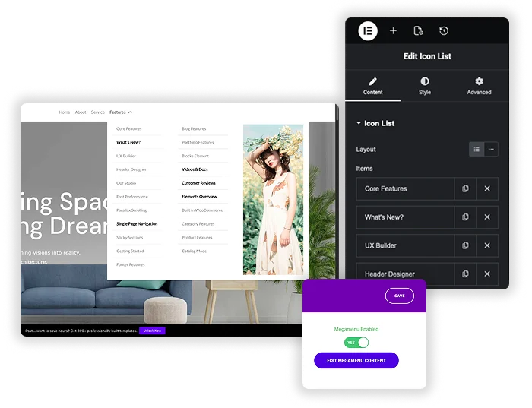Expand the Core Features list item

405,188
